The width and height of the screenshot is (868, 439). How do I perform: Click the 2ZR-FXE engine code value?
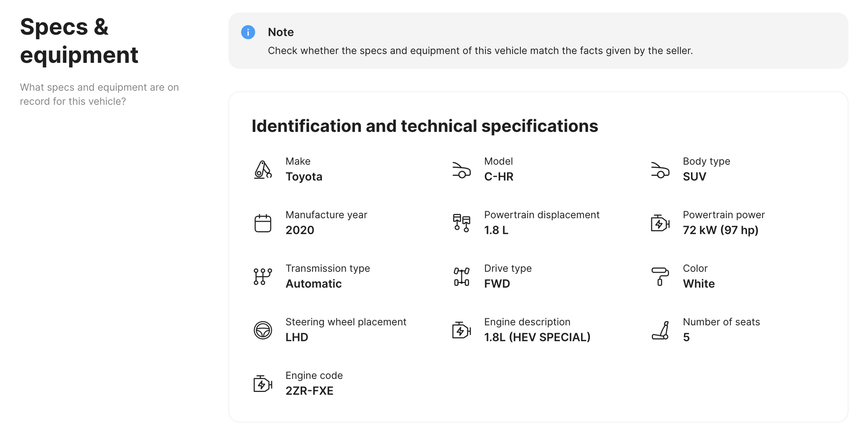309,391
